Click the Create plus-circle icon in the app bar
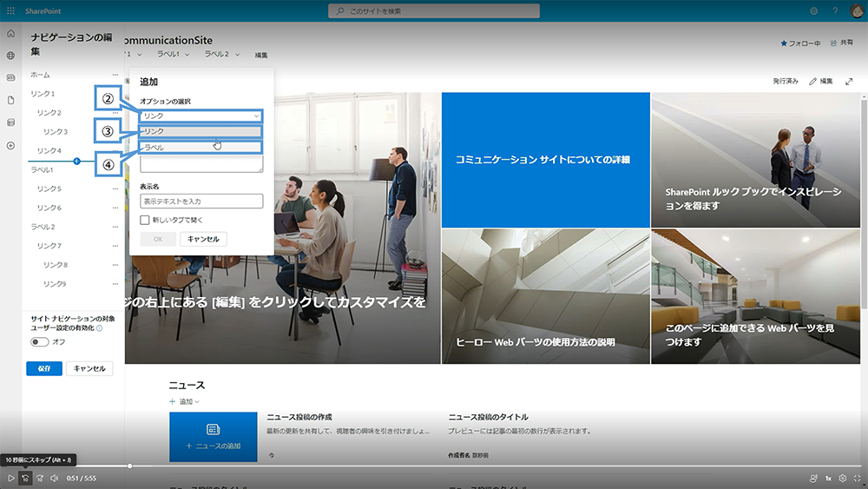 pos(10,146)
